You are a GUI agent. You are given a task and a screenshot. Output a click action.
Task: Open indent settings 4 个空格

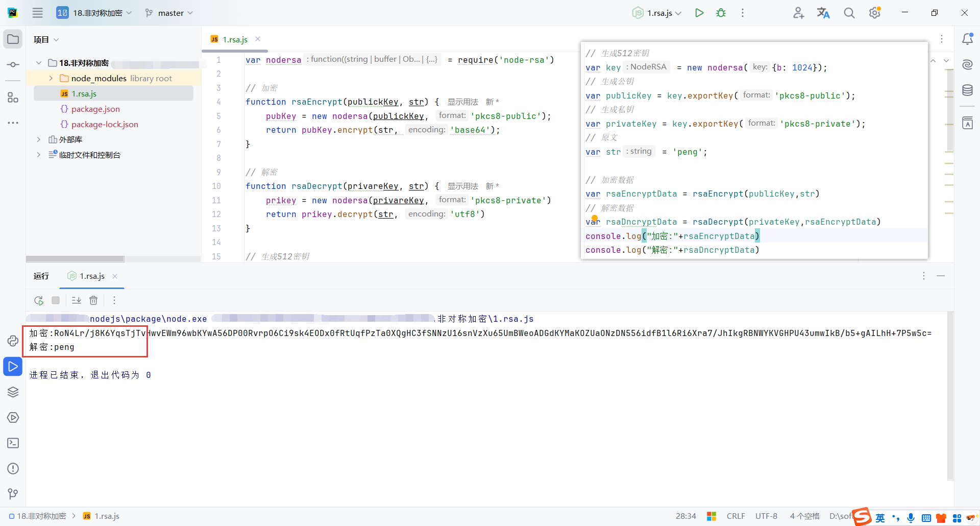click(x=804, y=516)
